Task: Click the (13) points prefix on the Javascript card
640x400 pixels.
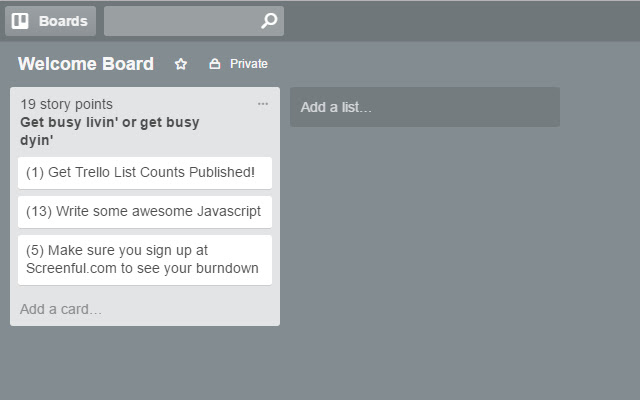Action: coord(39,212)
